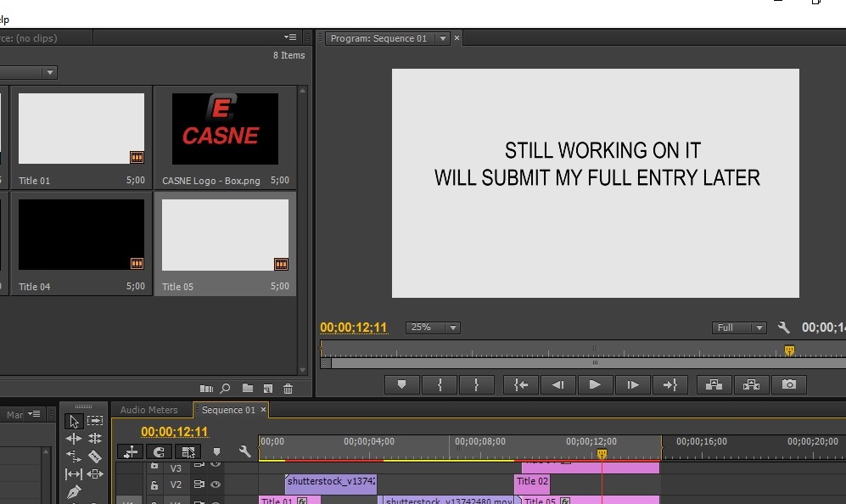Image resolution: width=846 pixels, height=504 pixels.
Task: Select the Slip tool
Action: tap(74, 474)
